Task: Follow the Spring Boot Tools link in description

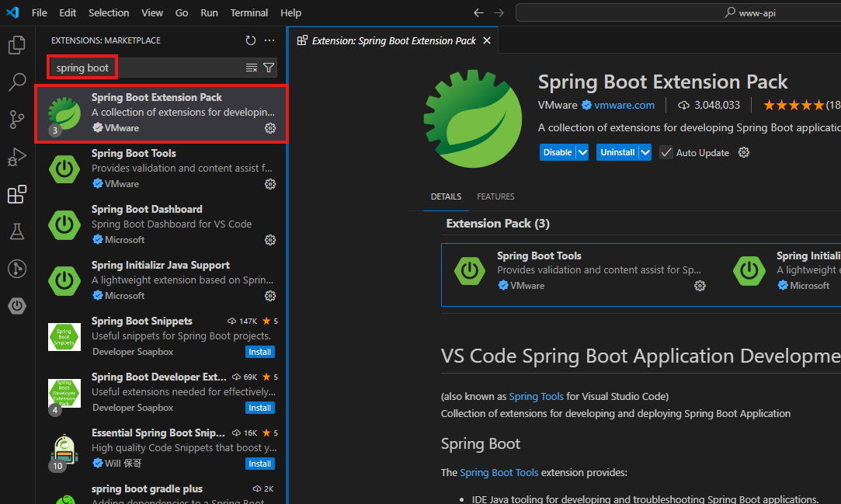Action: 499,472
